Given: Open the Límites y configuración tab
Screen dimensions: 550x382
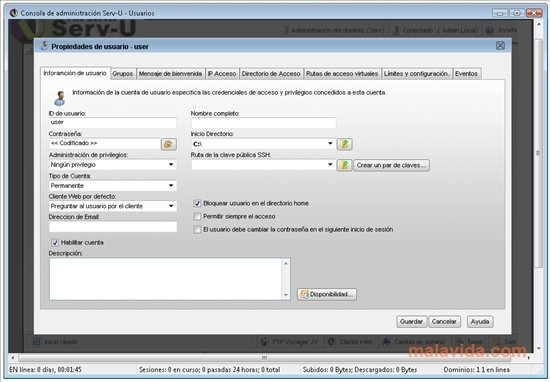Looking at the screenshot, I should 416,74.
